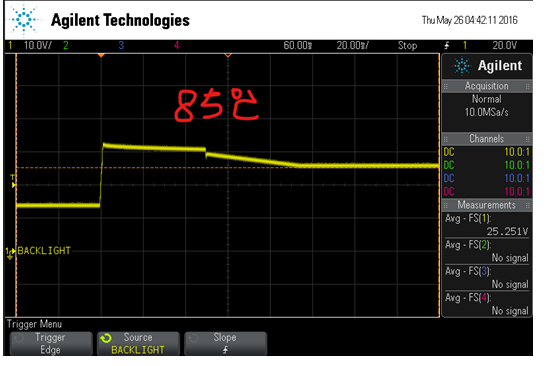The height and width of the screenshot is (366, 547).
Task: Click the 20.00 time per division readout
Action: pyautogui.click(x=352, y=45)
